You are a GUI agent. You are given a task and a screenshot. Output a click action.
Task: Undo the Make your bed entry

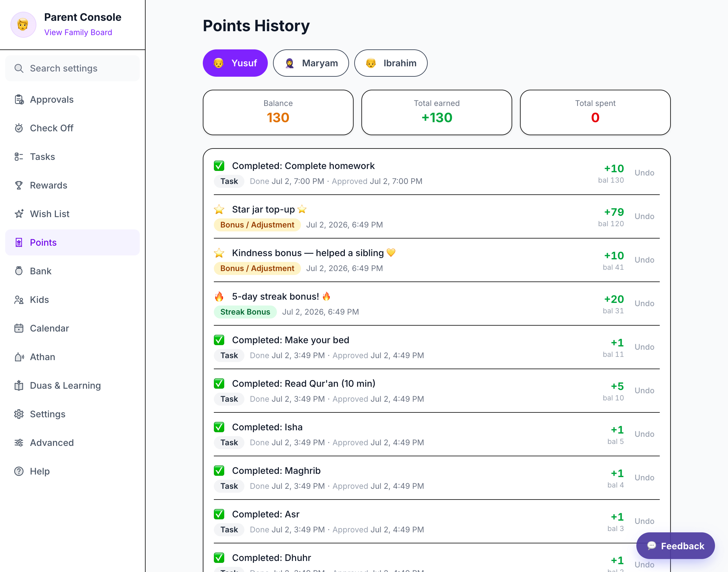pyautogui.click(x=644, y=347)
